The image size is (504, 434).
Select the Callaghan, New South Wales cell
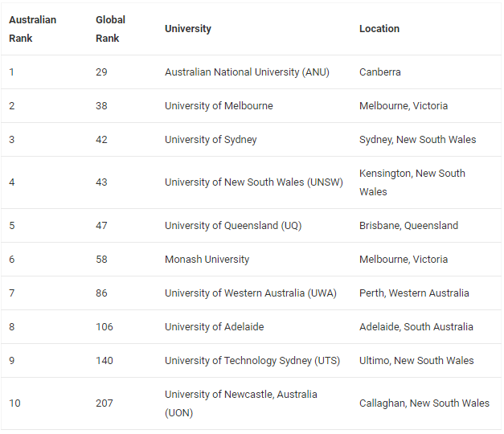click(424, 403)
